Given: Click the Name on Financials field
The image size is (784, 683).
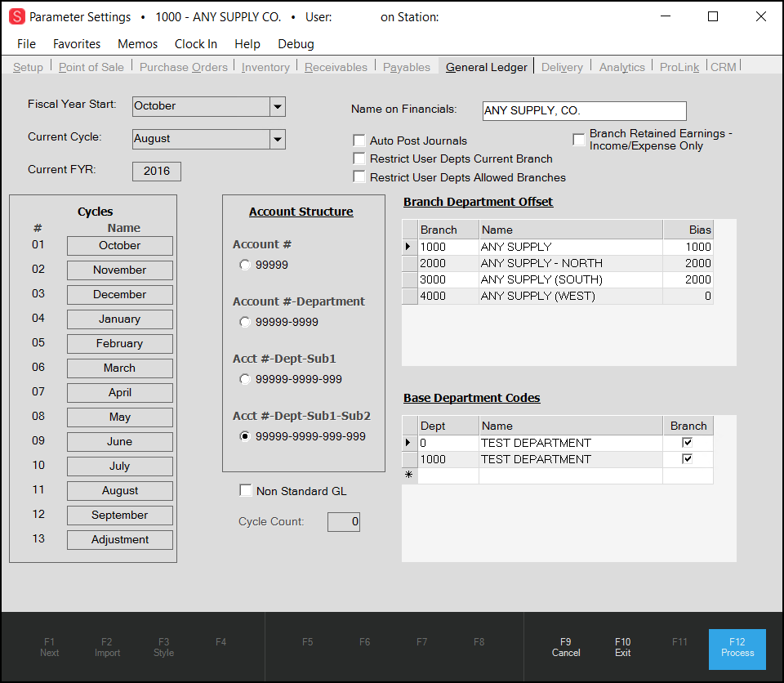Looking at the screenshot, I should (x=584, y=110).
